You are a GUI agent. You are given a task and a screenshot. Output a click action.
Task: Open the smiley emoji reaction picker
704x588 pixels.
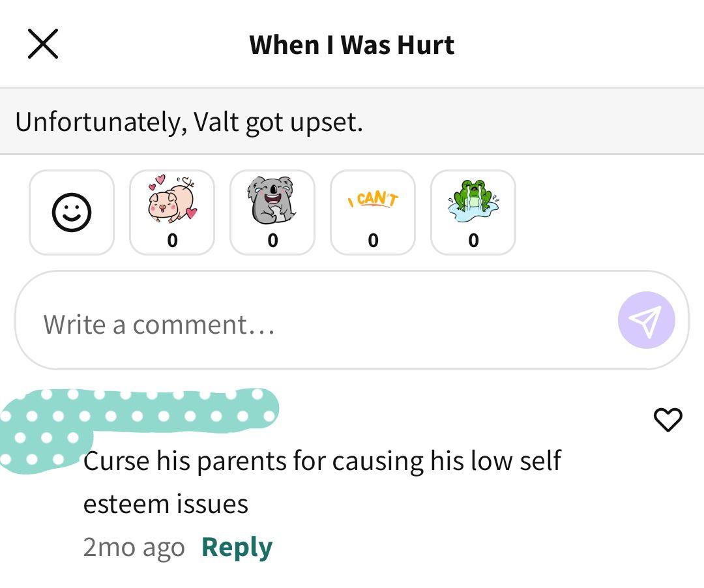(x=72, y=213)
